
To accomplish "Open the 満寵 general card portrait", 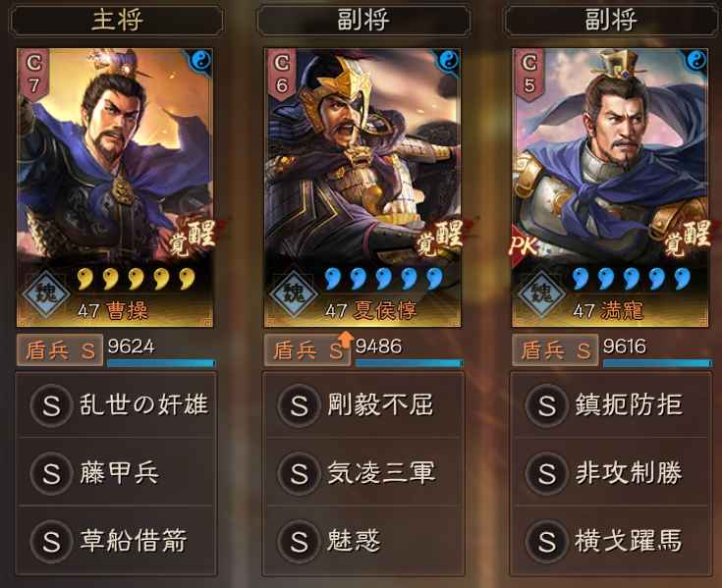I will (610, 187).
